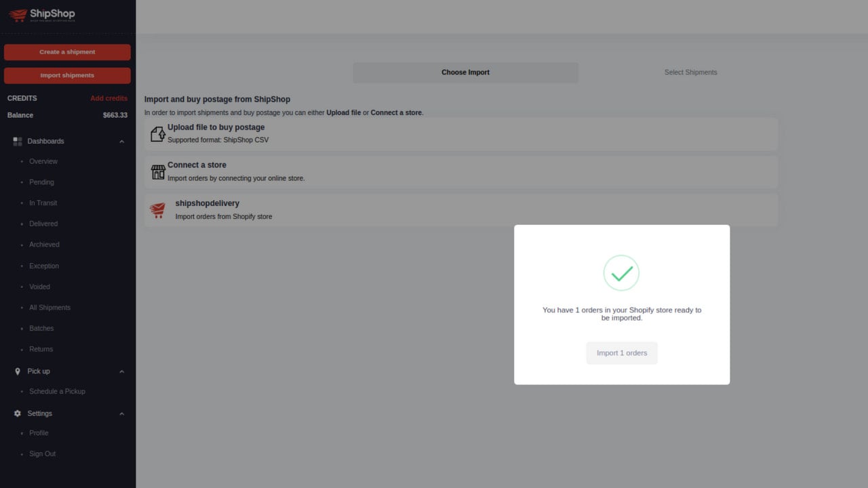868x488 pixels.
Task: Click the Import 1 orders button
Action: click(622, 353)
